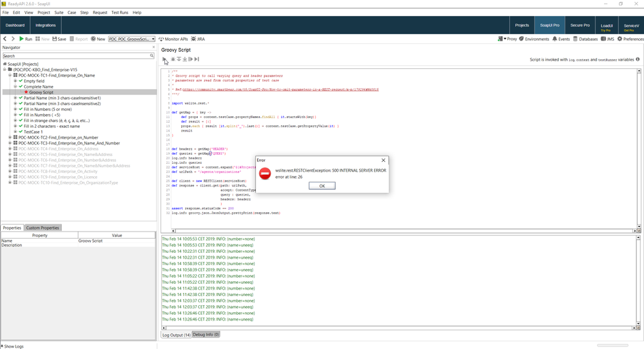Open the PDC POC GroovyScript dropdown
Viewport: 644px width, 349px height.
(132, 39)
